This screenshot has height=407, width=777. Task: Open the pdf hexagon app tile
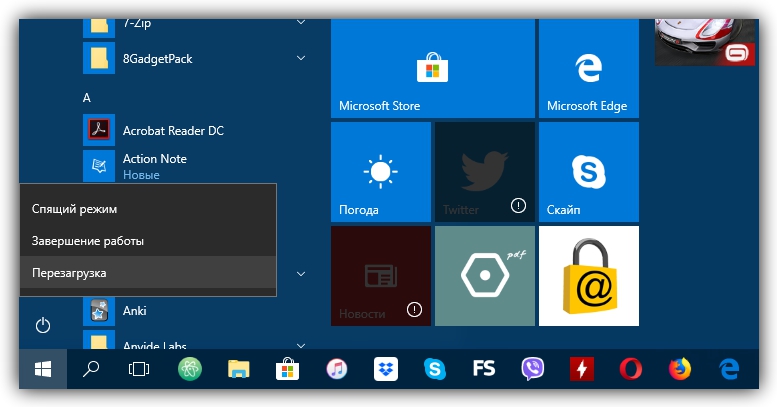tap(485, 276)
